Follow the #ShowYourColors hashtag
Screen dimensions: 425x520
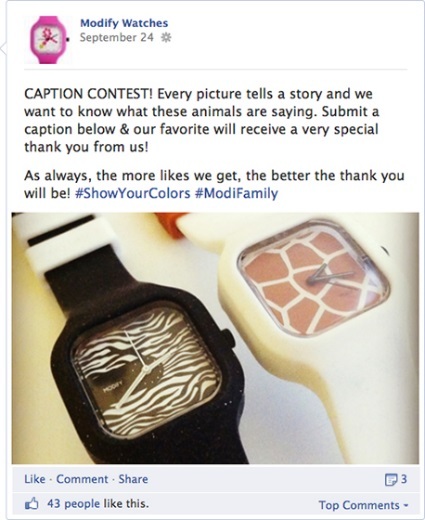point(133,193)
